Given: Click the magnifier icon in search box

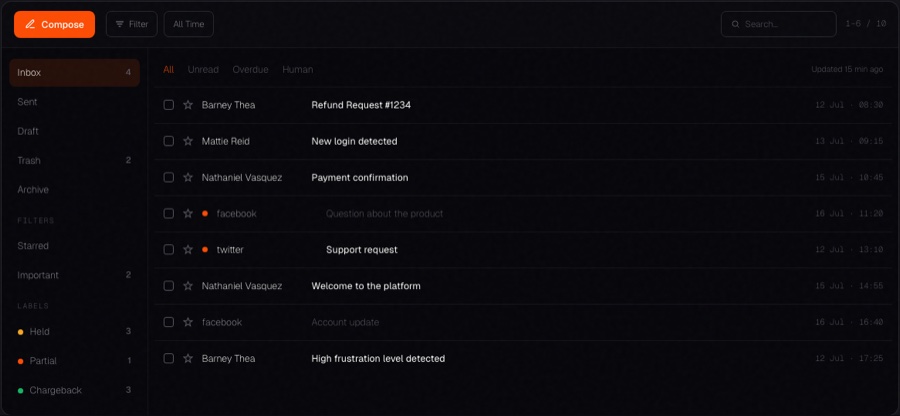Looking at the screenshot, I should (x=735, y=24).
